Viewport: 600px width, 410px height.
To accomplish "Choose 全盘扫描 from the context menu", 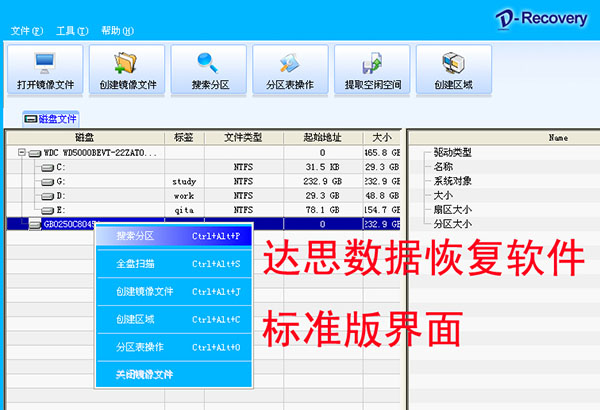I will tap(174, 264).
